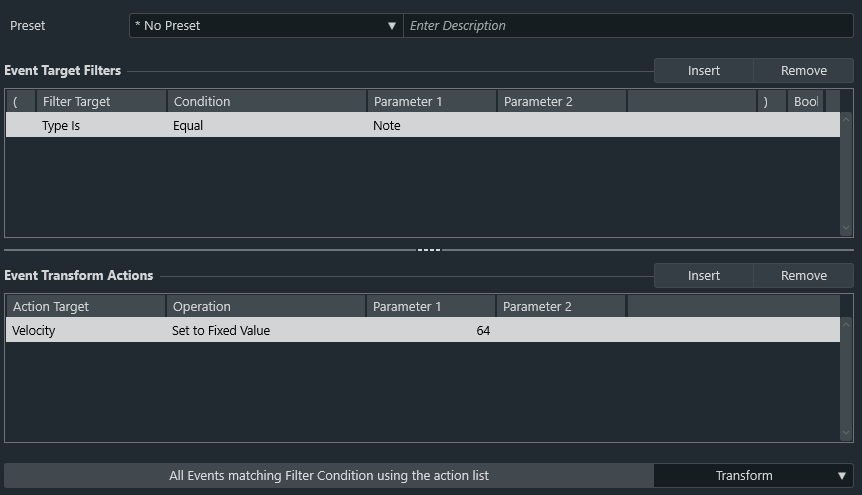Open the Transform function dropdown
This screenshot has height=495, width=862.
click(753, 476)
